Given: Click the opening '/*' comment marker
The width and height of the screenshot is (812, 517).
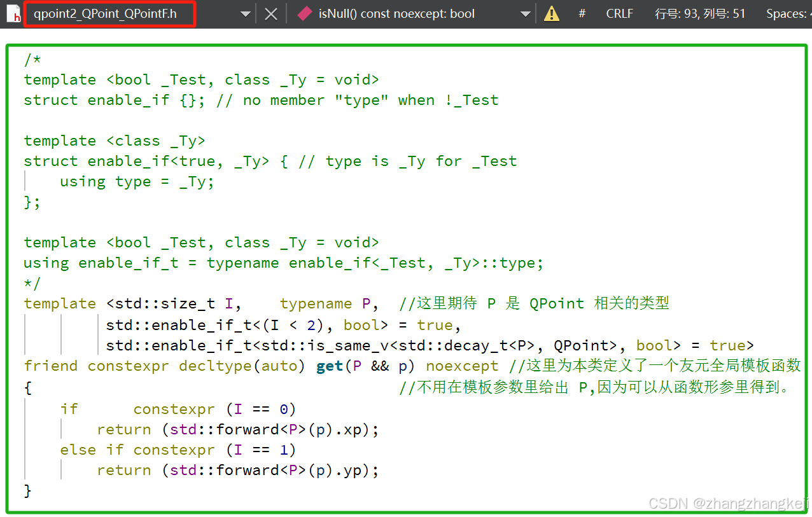Looking at the screenshot, I should 32,60.
